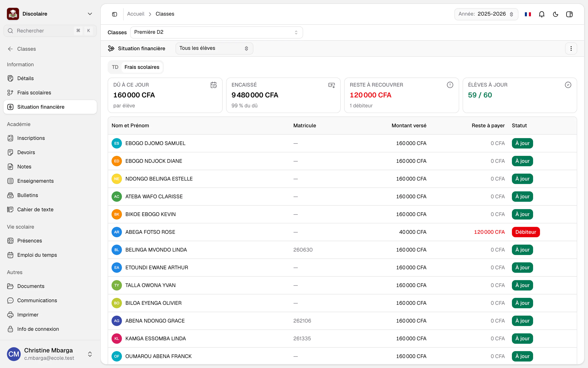Open Notes in the sidebar
Screen dimensions: 588x368
tap(50, 167)
